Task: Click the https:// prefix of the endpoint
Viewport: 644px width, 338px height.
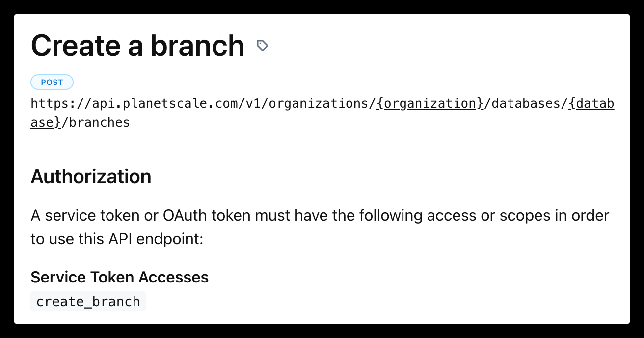Action: [x=57, y=103]
